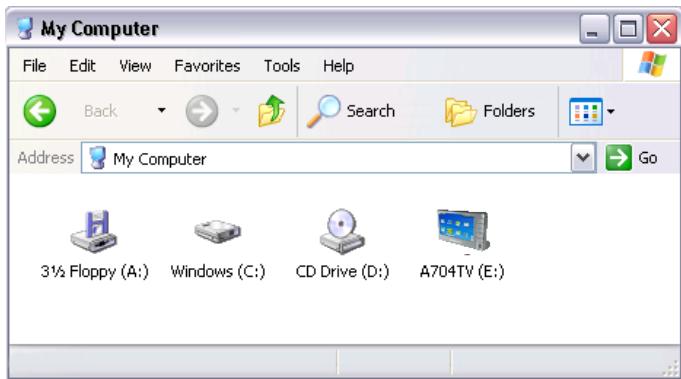Select the Windows (C:) hard drive icon
The width and height of the screenshot is (681, 379).
218,231
